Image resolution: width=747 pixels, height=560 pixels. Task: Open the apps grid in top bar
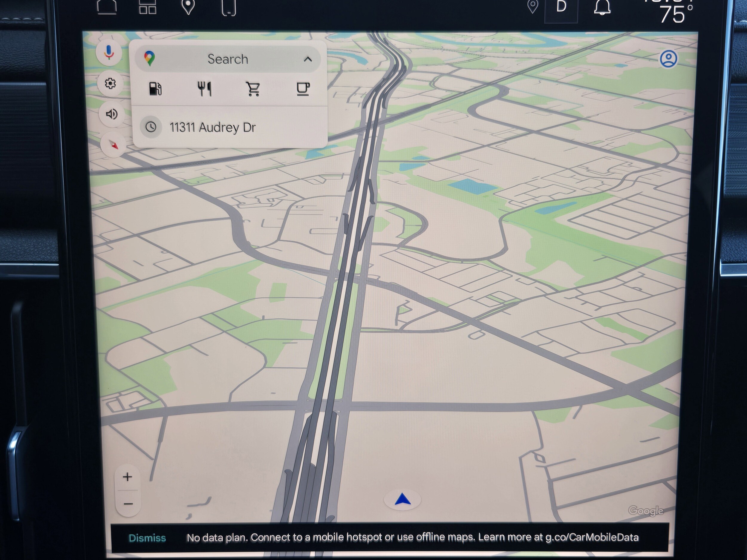(x=148, y=7)
